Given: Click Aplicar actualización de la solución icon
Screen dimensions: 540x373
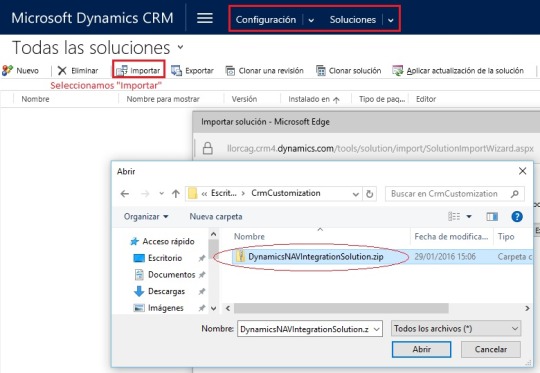Looking at the screenshot, I should pyautogui.click(x=398, y=71).
